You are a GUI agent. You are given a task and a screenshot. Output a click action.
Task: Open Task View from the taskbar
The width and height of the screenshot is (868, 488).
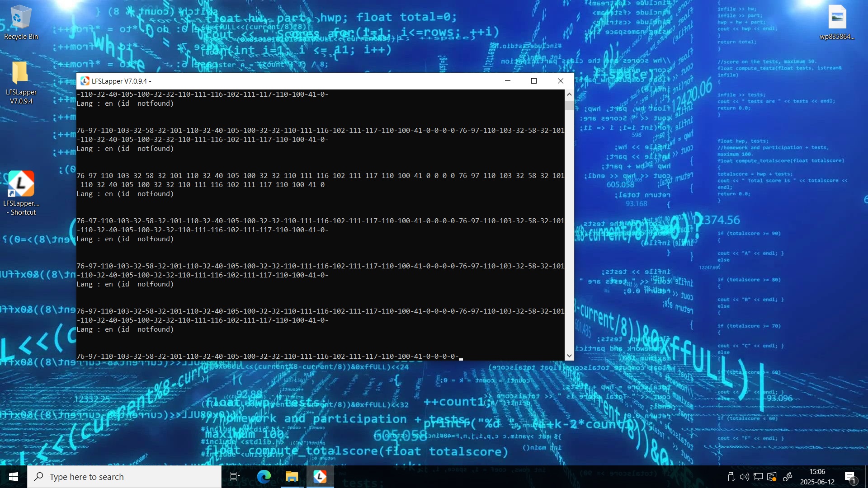click(235, 477)
